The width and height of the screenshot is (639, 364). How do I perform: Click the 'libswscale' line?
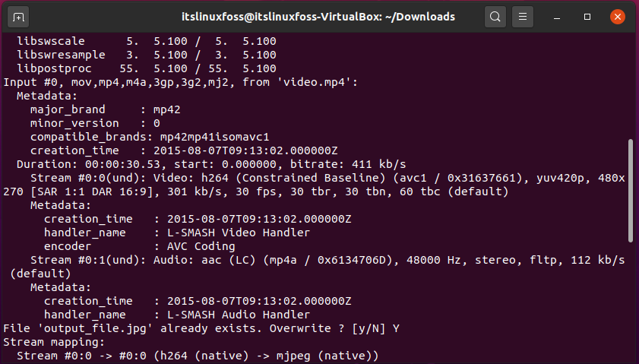[x=147, y=41]
